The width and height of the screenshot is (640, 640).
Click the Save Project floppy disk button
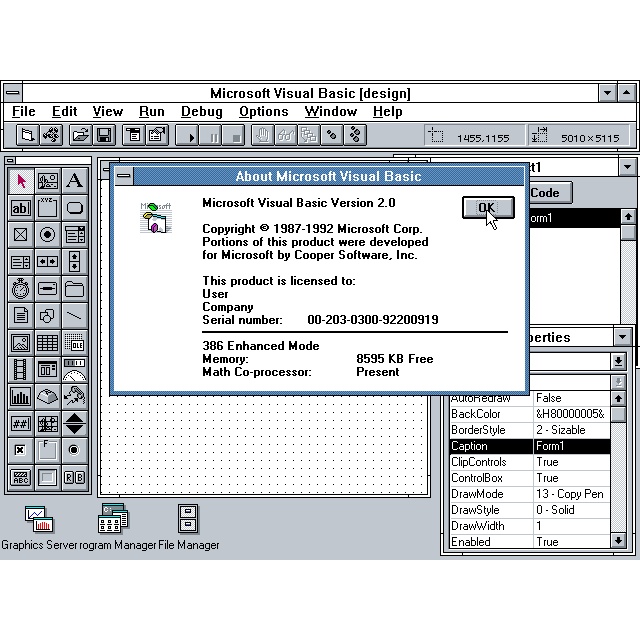[104, 135]
